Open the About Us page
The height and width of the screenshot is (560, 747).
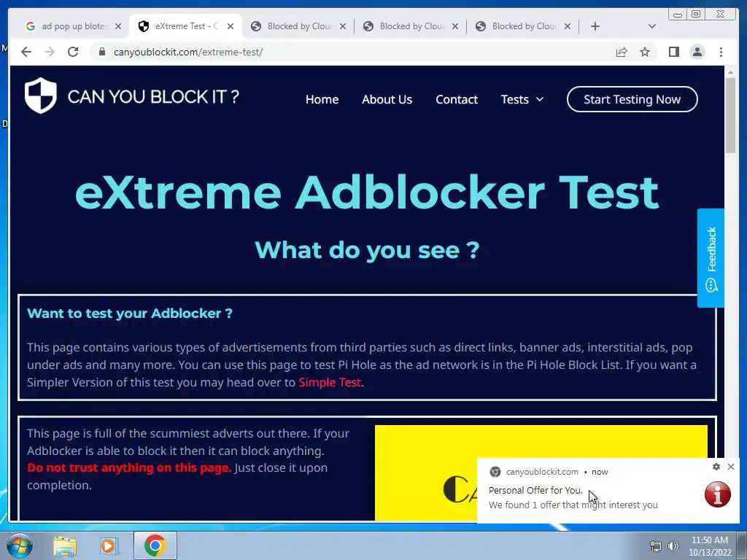click(387, 99)
